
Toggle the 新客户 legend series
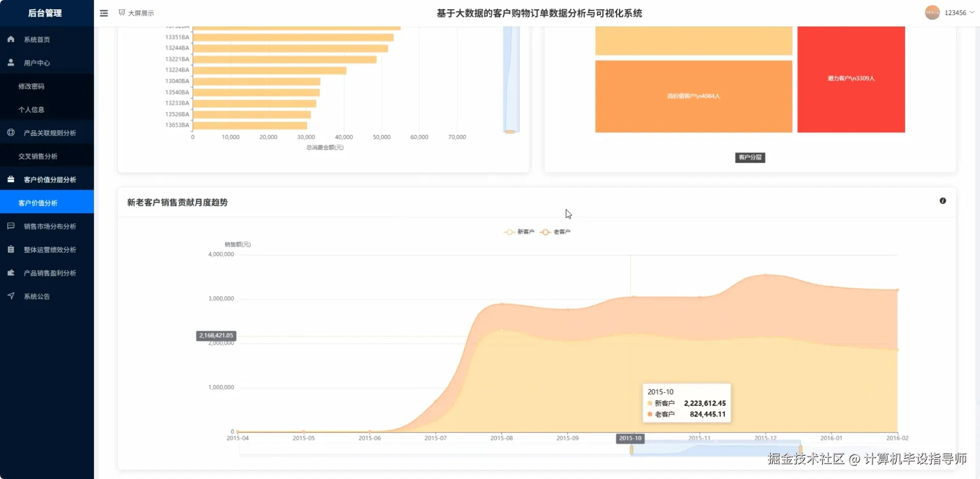[519, 232]
